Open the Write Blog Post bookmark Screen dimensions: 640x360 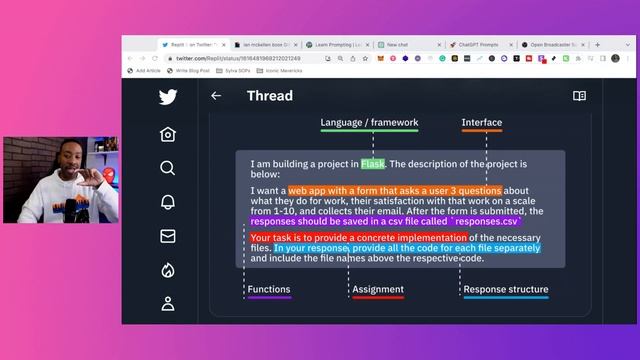pyautogui.click(x=188, y=71)
